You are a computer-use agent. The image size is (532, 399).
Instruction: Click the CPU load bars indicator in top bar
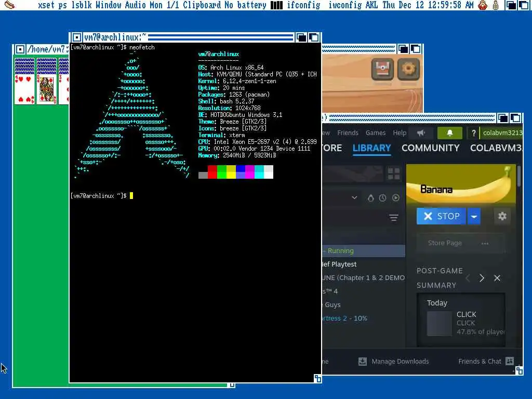pyautogui.click(x=276, y=5)
